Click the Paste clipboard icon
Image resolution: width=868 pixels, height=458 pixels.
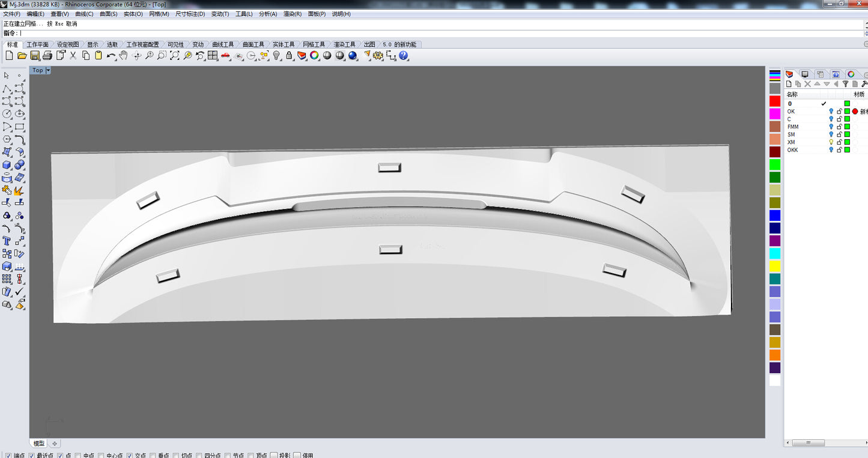99,55
